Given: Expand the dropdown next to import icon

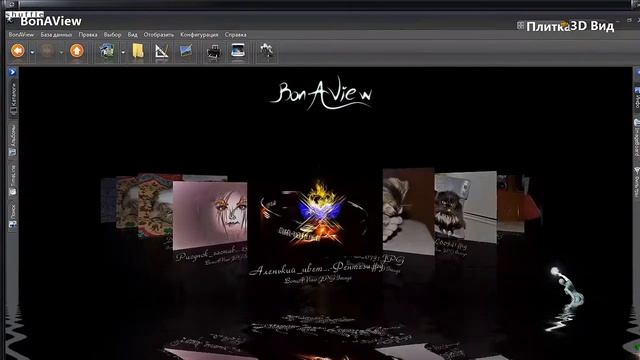Looking at the screenshot, I should (123, 52).
